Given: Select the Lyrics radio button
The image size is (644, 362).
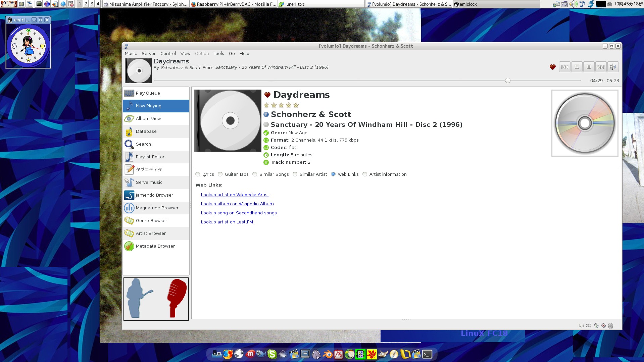Looking at the screenshot, I should pos(198,174).
